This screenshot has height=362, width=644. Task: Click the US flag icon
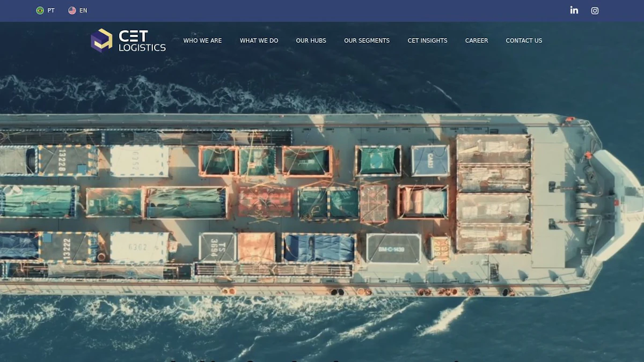(72, 11)
